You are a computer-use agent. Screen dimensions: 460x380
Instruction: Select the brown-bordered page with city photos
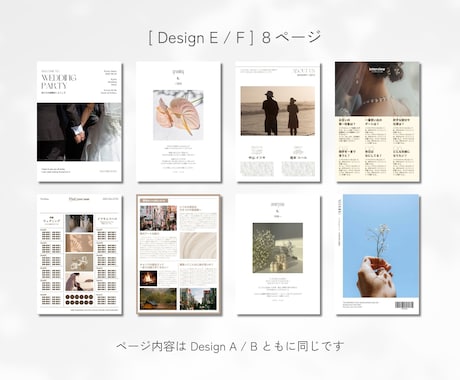(179, 254)
